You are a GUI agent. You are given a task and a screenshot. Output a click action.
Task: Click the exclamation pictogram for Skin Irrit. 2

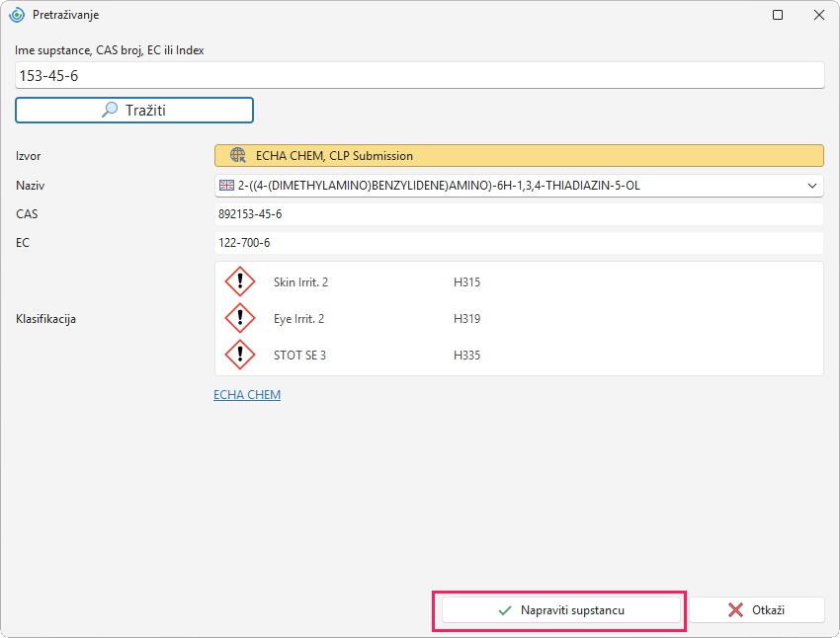(239, 281)
